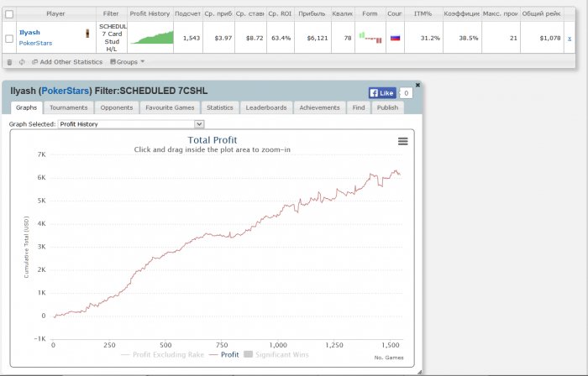
Task: Click the $8.72 average stake cell
Action: 251,38
